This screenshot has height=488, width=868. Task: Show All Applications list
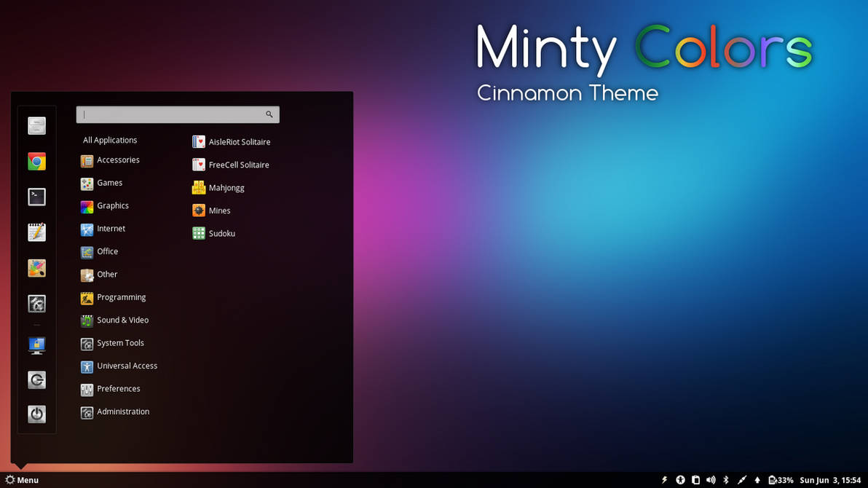110,140
